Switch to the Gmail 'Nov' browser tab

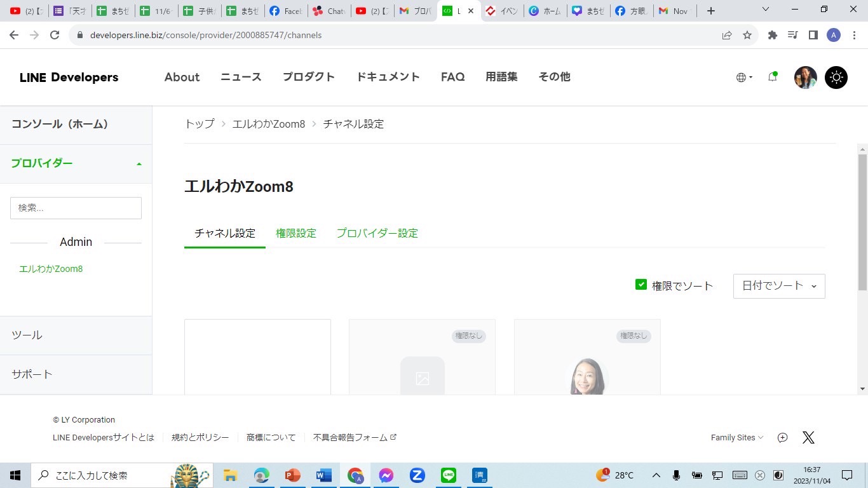(674, 11)
